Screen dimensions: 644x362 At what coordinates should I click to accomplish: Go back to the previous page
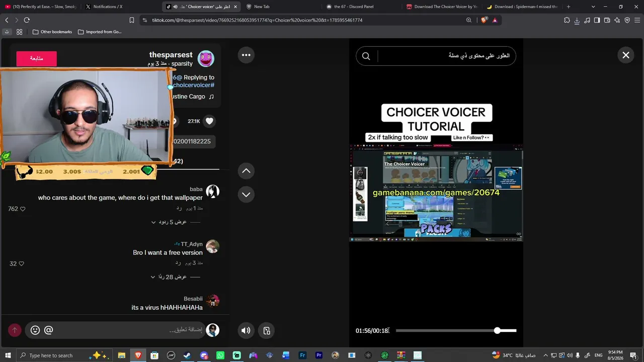7,20
